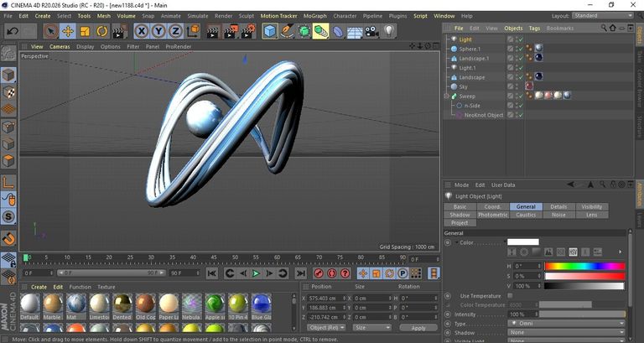Activate the Rotate tool

(x=101, y=31)
